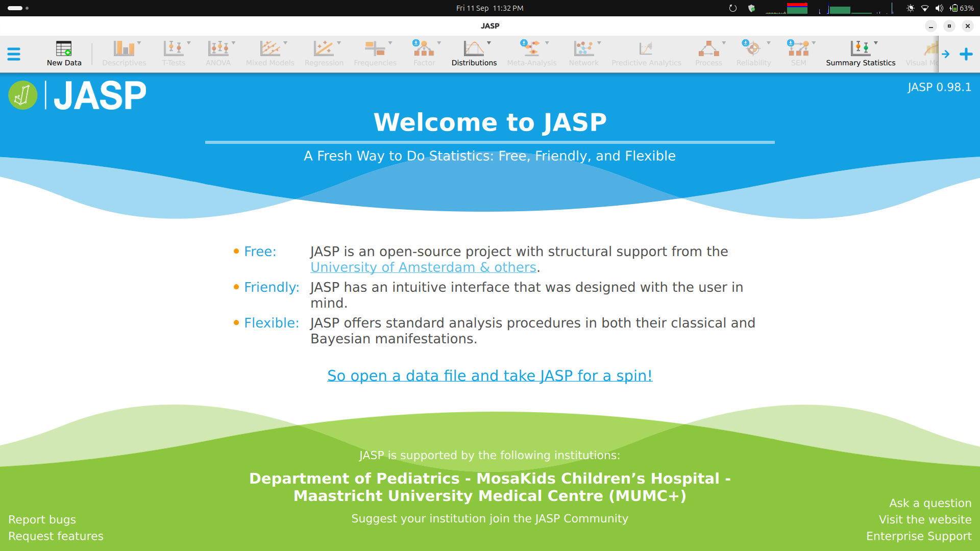The height and width of the screenshot is (551, 980).
Task: Click the Visit the website link
Action: coord(925,520)
